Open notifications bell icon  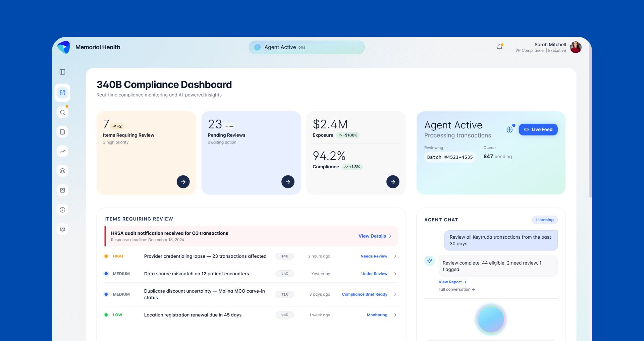(499, 47)
